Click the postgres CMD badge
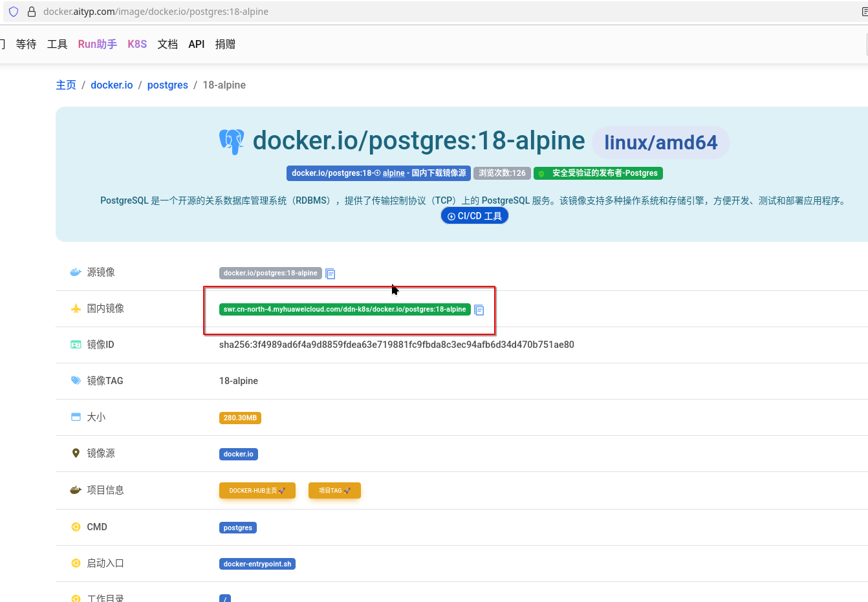Image resolution: width=868 pixels, height=602 pixels. [x=238, y=528]
